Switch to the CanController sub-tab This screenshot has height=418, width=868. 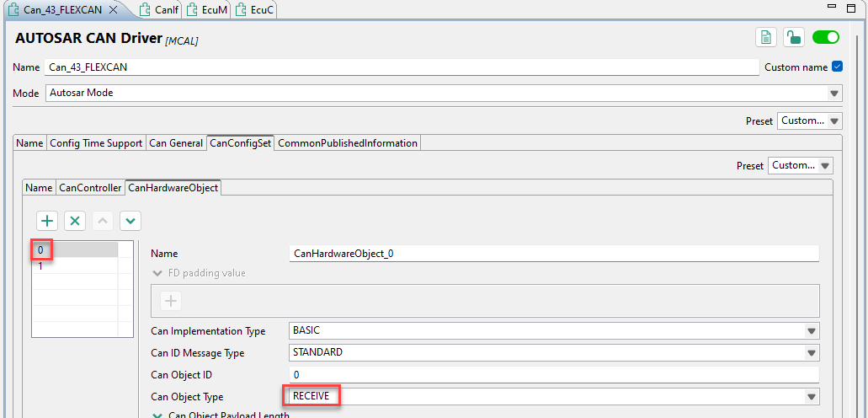point(90,188)
